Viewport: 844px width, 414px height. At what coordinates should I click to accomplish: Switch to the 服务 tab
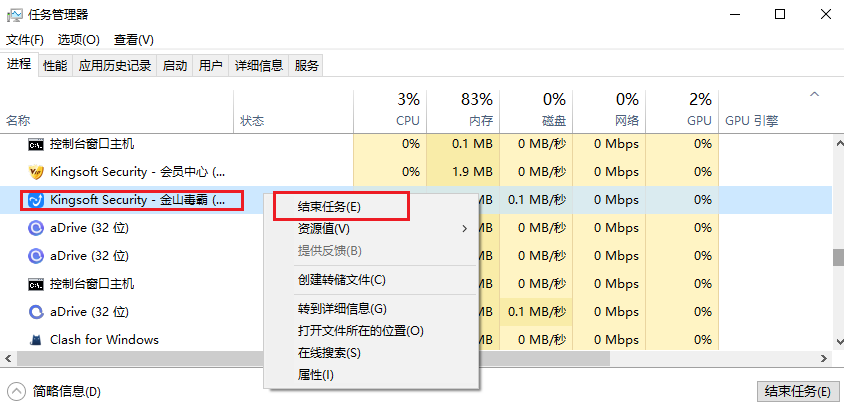coord(306,66)
